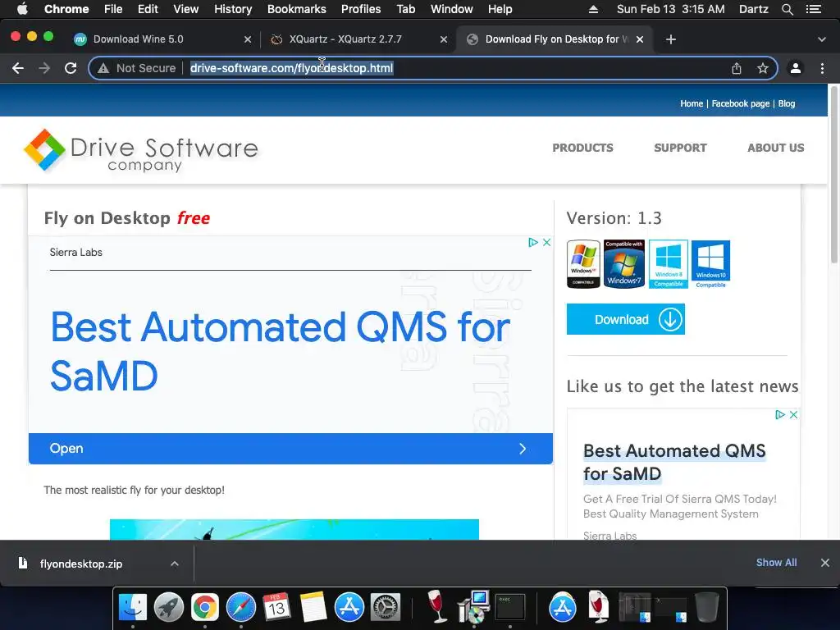
Task: Open the Help menu
Action: (x=500, y=9)
